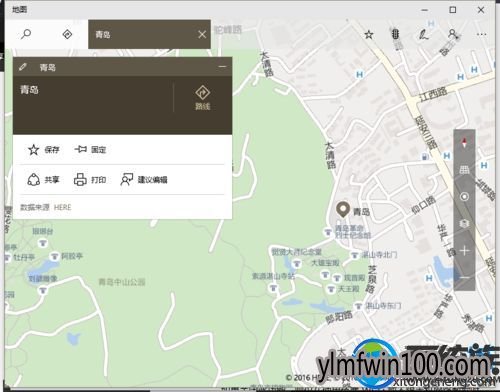
Task: Open the Windows Ink pen tool
Action: [424, 34]
